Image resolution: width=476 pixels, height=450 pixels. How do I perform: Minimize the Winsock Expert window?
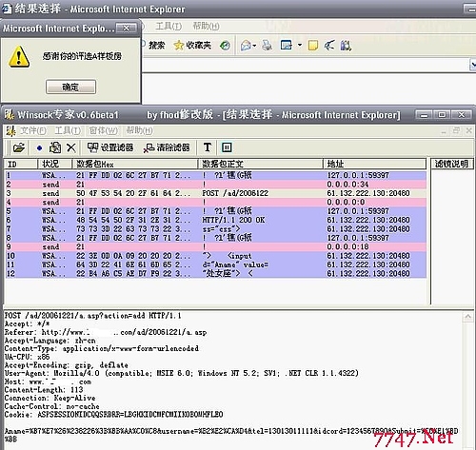click(x=425, y=115)
